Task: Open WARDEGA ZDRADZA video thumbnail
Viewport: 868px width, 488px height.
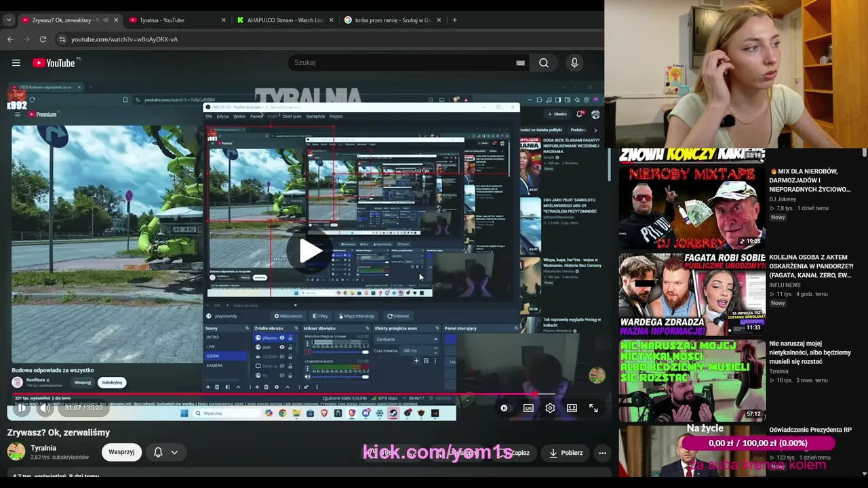Action: point(692,294)
